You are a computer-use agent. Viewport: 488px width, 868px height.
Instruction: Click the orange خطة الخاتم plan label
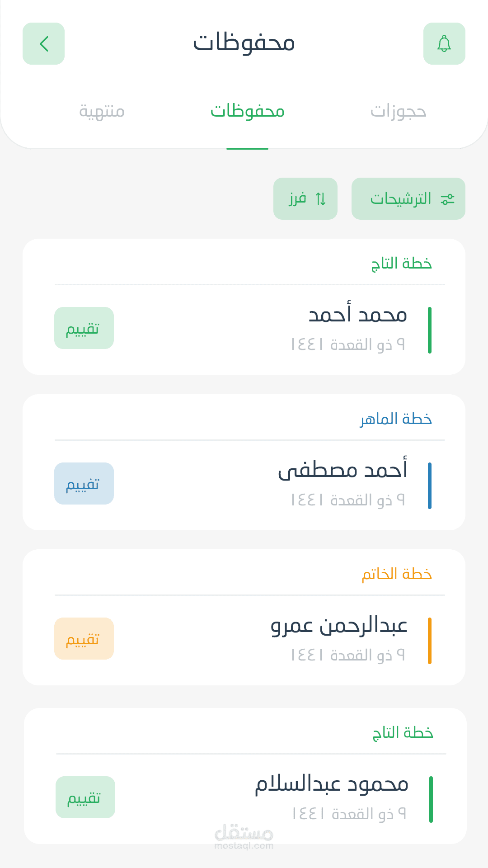coord(397,574)
